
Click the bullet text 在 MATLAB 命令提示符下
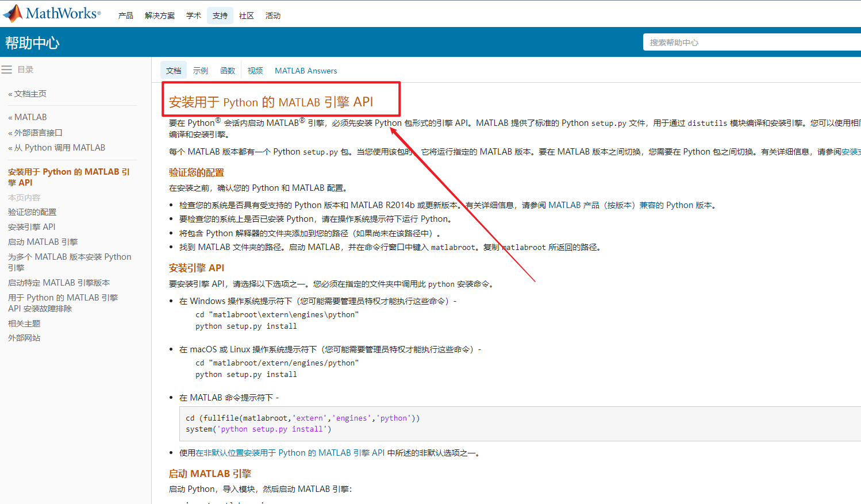click(229, 398)
